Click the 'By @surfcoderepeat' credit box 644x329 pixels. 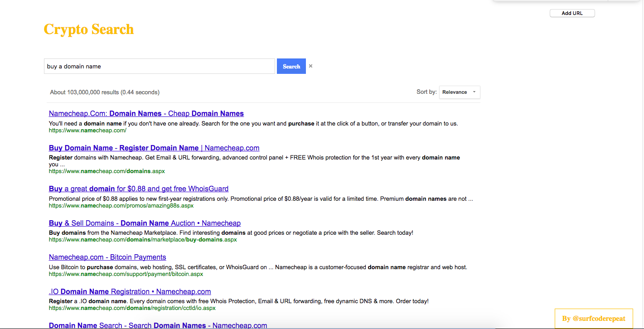click(x=594, y=319)
